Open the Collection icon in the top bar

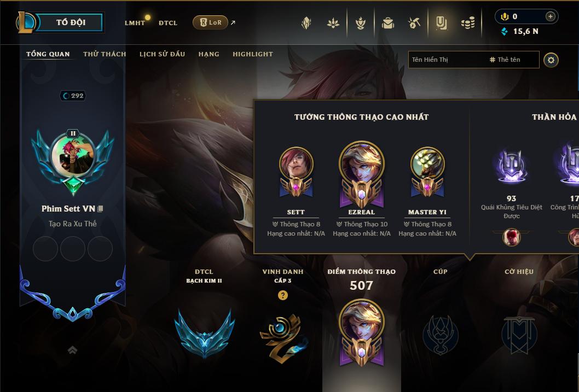441,23
